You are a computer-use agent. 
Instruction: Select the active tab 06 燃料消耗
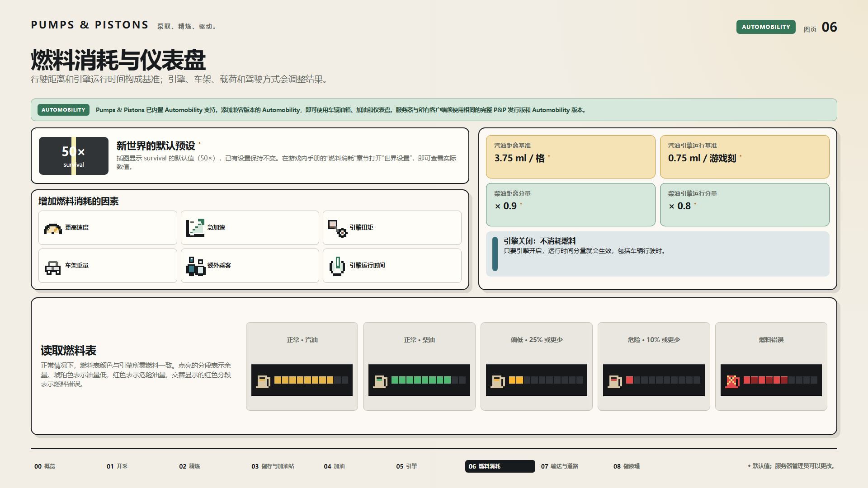[500, 466]
